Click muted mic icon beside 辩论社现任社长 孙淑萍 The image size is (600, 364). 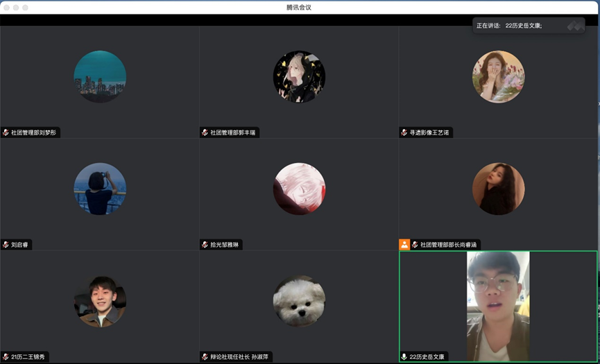click(205, 357)
